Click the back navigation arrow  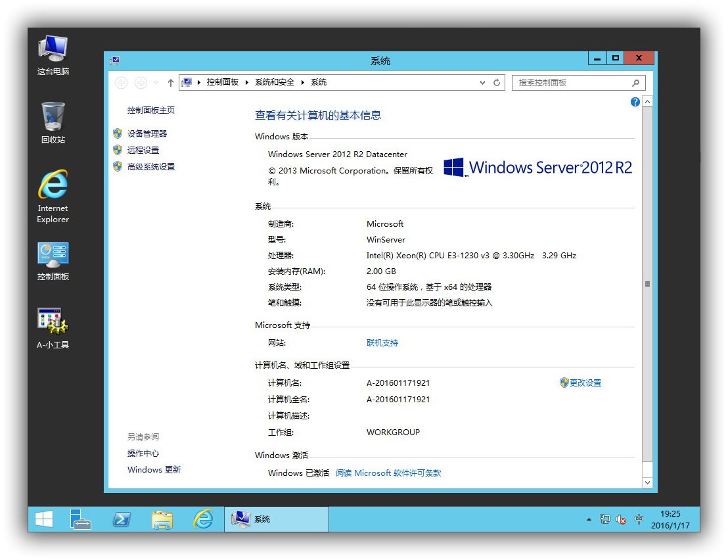[121, 83]
